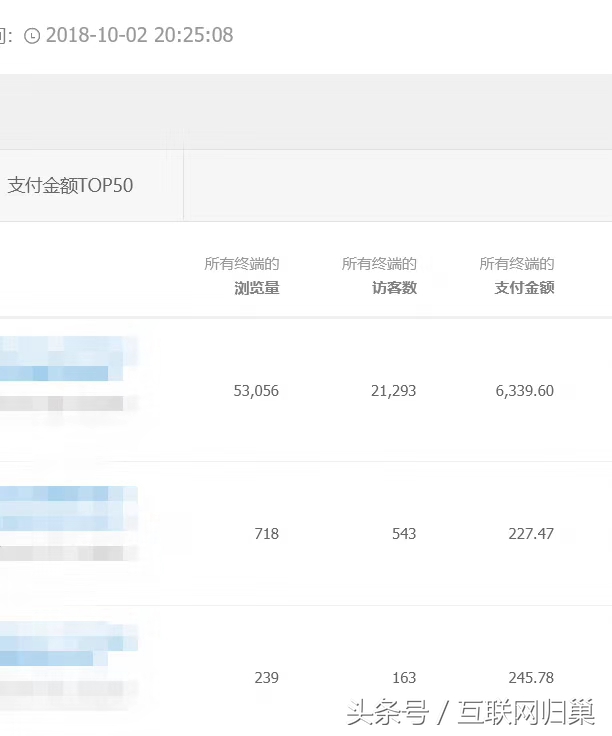Select page view value 718
612x736 pixels.
[x=267, y=534]
